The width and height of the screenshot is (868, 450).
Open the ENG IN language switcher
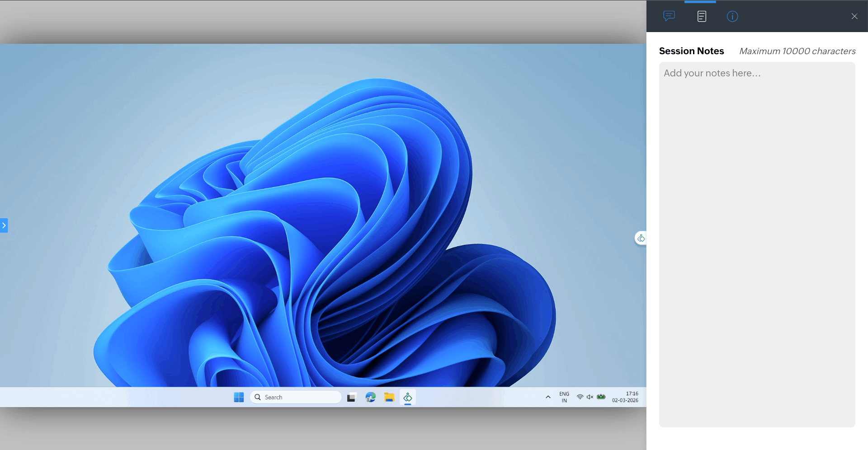click(x=564, y=397)
